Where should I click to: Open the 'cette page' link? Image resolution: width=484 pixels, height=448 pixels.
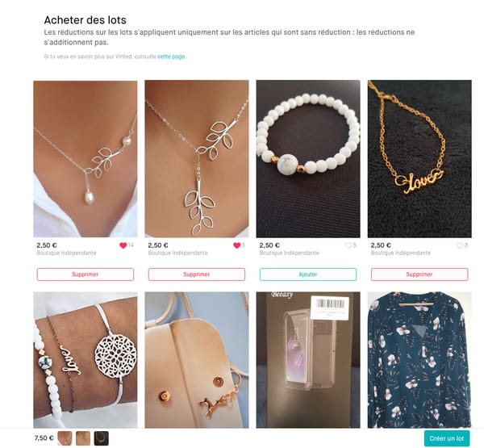(171, 57)
